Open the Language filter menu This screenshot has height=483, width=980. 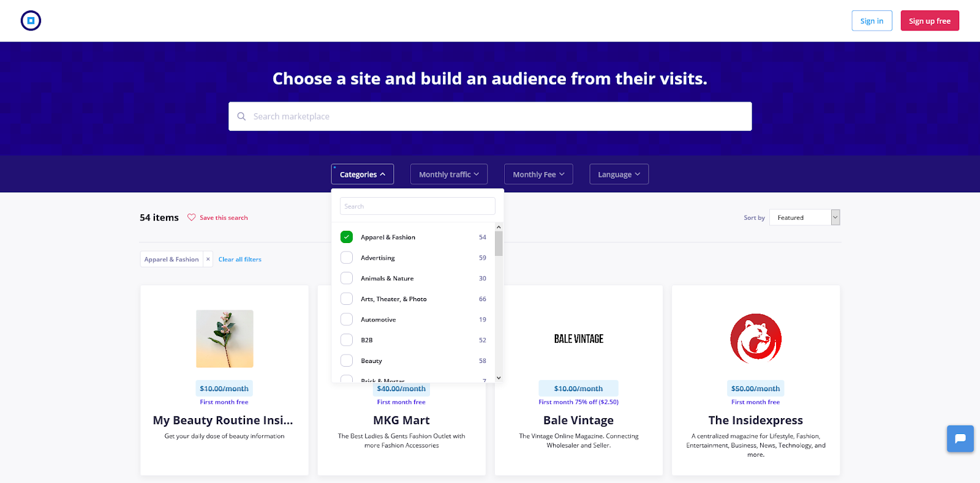point(619,174)
